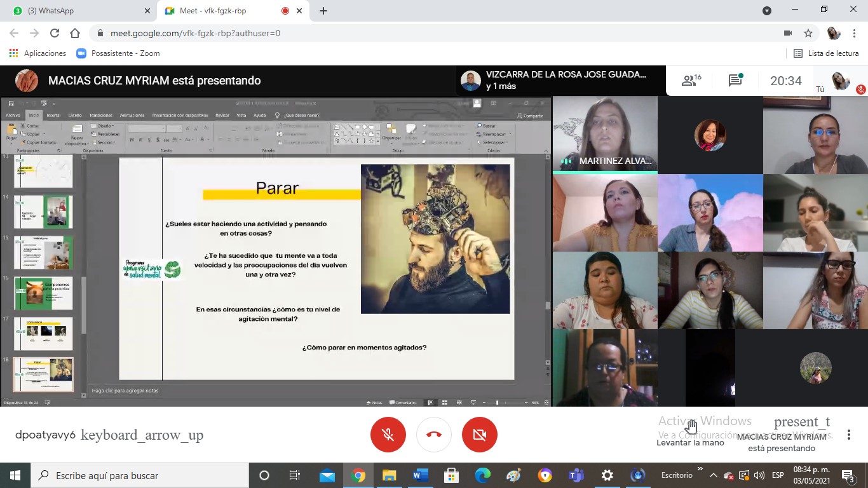
Task: Expand the Chrome tab search dropdown
Action: (767, 11)
